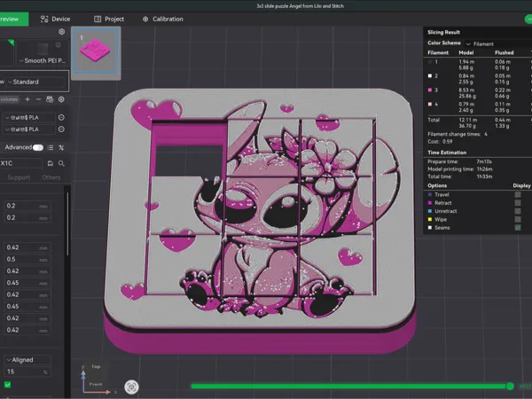532x399 pixels.
Task: Switch to the Device tab
Action: (55, 19)
